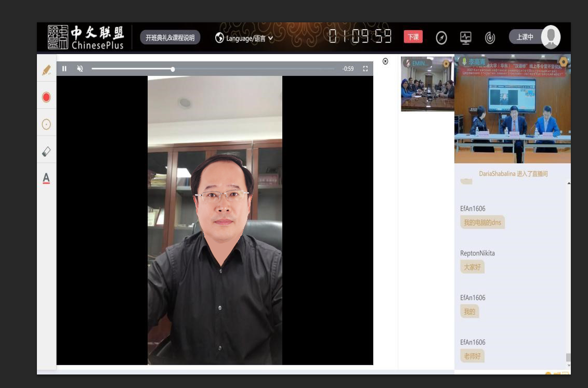Pick the red color dot tool

(46, 97)
